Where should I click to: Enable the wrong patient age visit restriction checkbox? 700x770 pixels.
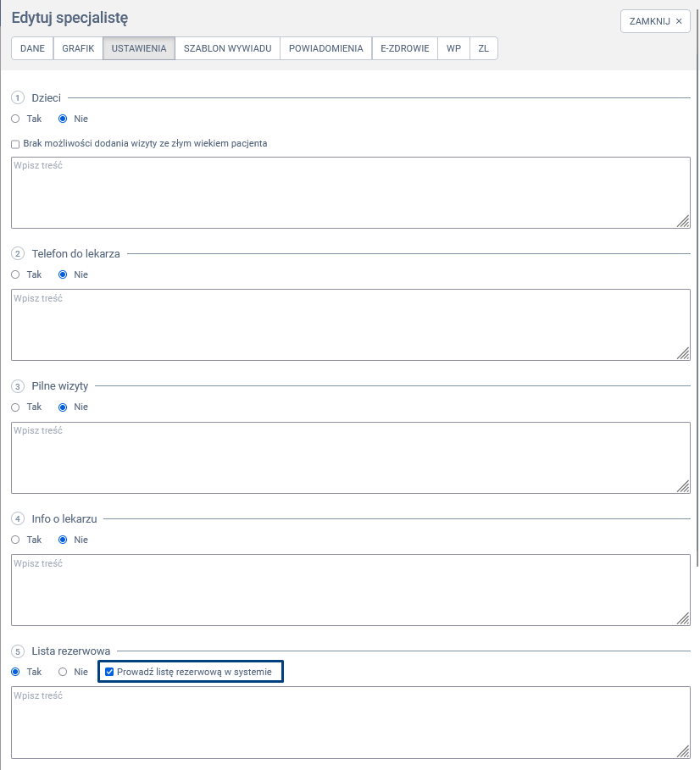click(x=15, y=144)
